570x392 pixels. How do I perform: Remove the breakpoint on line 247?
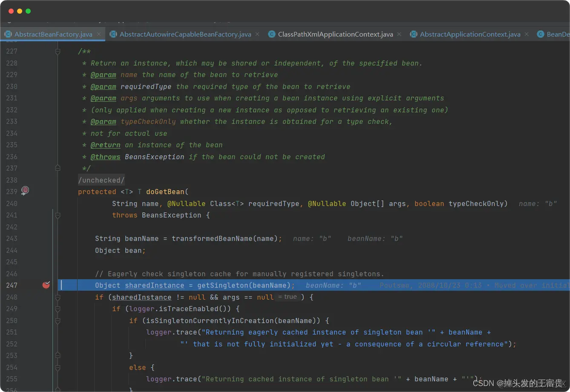point(46,285)
